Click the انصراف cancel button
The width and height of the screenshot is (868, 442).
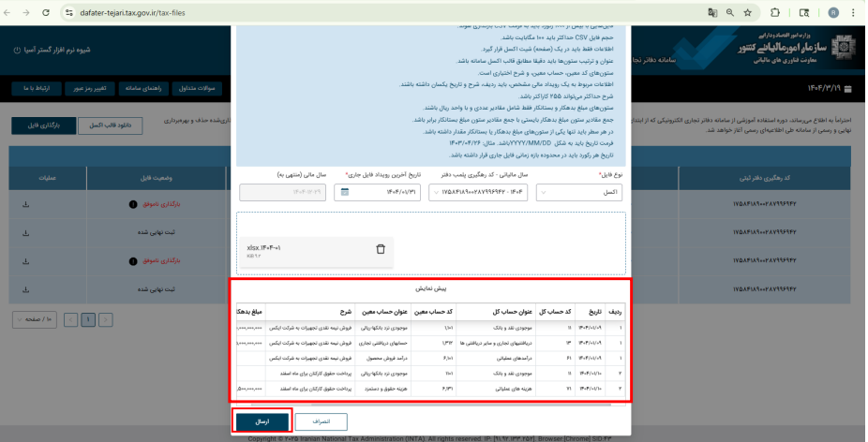[x=322, y=421]
